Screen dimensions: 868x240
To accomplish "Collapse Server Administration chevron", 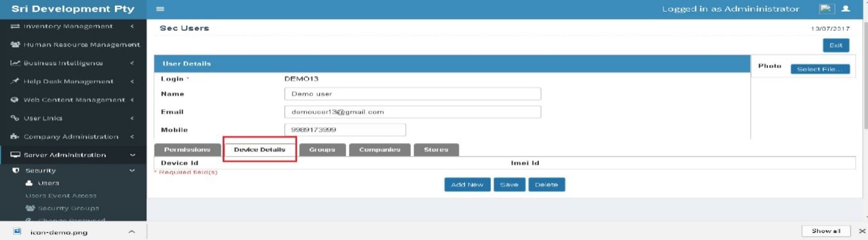I will point(132,155).
